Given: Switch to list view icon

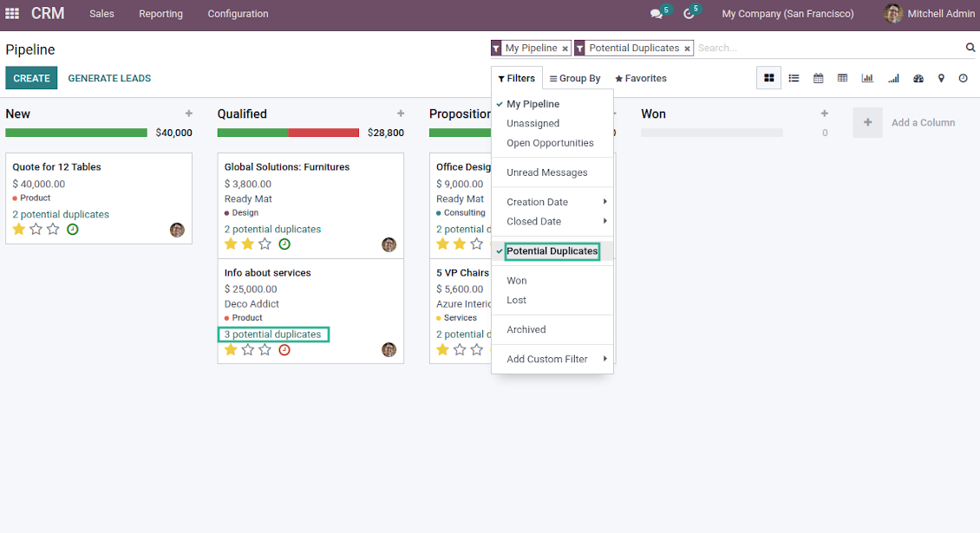Looking at the screenshot, I should click(794, 78).
